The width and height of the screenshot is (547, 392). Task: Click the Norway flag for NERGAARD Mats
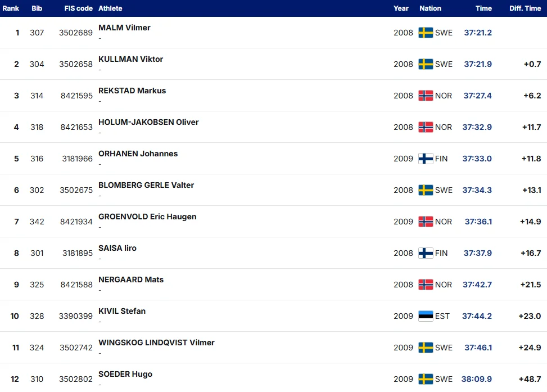pyautogui.click(x=426, y=285)
